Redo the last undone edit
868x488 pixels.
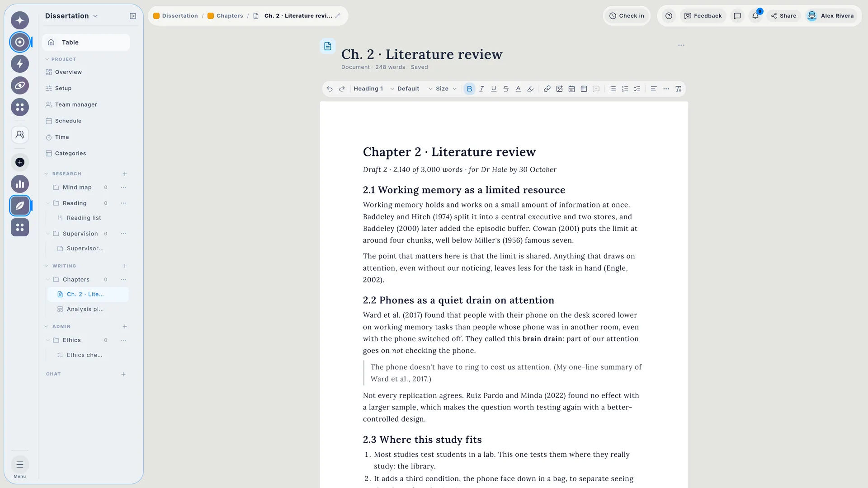pyautogui.click(x=342, y=89)
